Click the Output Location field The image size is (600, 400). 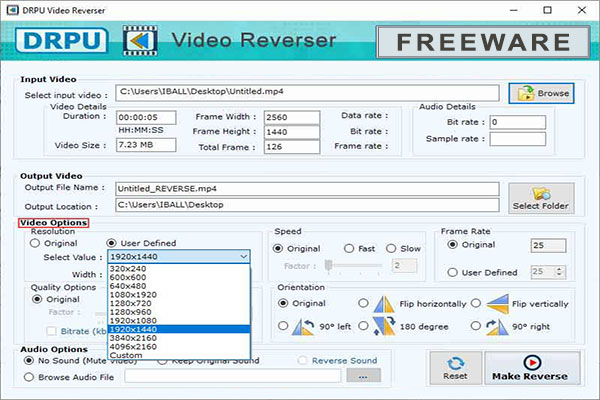pos(307,205)
